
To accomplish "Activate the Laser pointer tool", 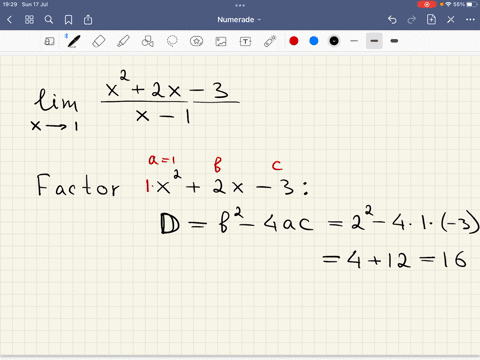I will [270, 41].
